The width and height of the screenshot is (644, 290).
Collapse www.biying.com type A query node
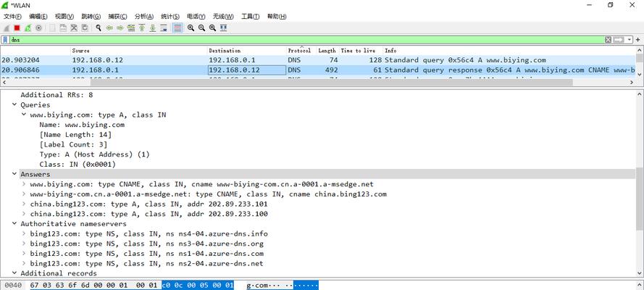click(x=24, y=115)
